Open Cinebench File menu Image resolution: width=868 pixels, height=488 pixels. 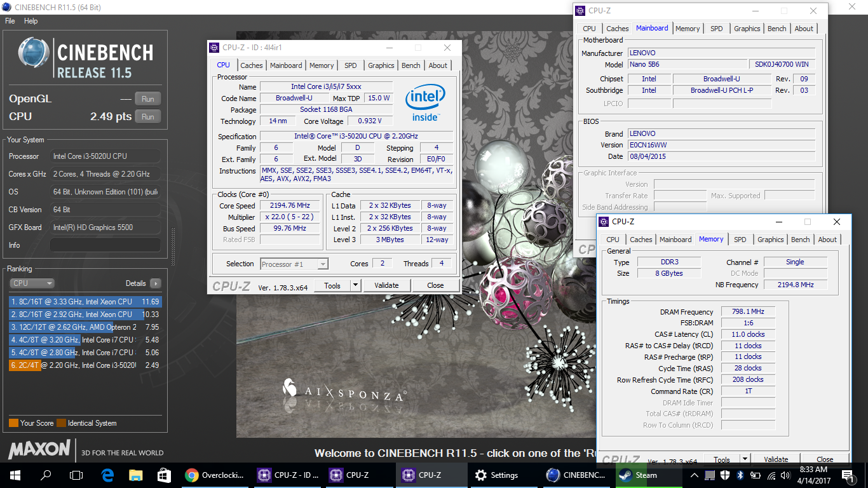coord(10,21)
